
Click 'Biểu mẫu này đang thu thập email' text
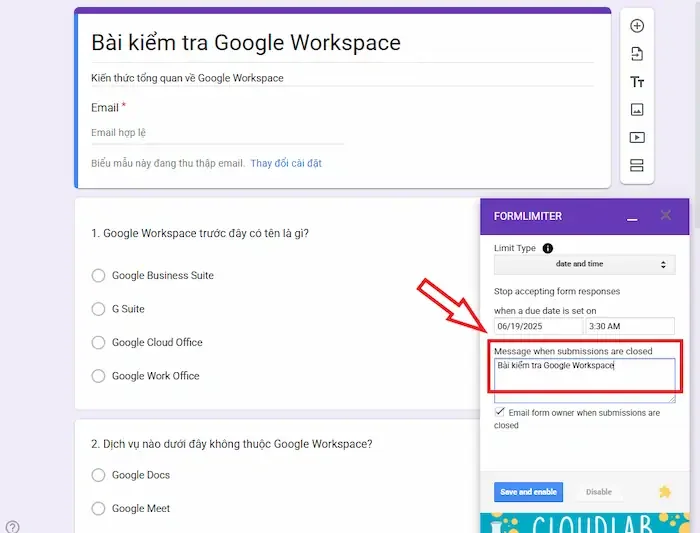point(168,163)
